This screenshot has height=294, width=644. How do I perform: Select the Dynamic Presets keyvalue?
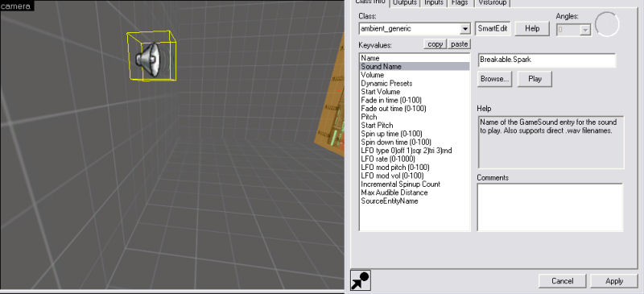(415, 83)
